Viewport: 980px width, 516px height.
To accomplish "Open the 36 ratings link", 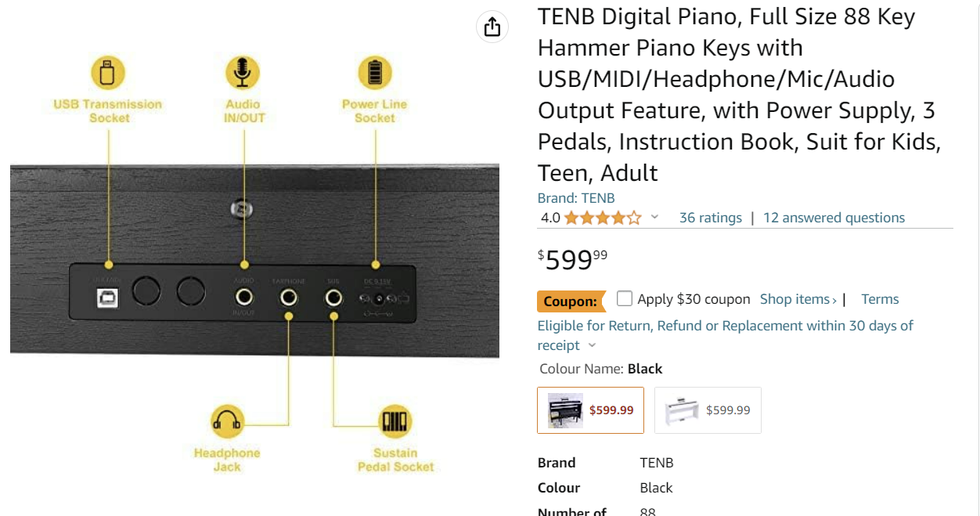I will coord(711,218).
